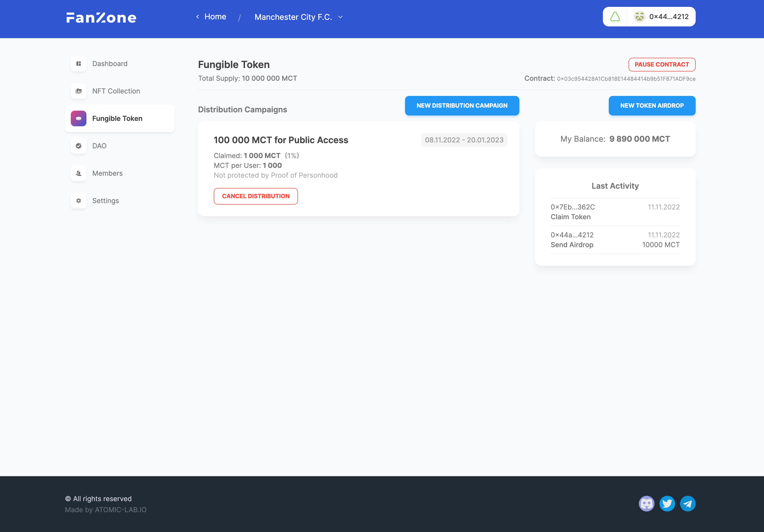This screenshot has width=764, height=532.
Task: Open the NFT Collection menu item
Action: [x=120, y=91]
